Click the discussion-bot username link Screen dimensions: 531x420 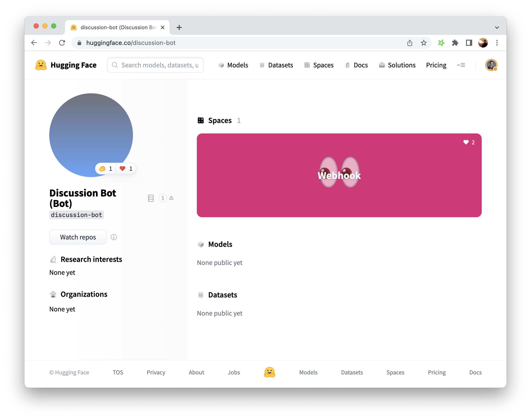tap(76, 215)
